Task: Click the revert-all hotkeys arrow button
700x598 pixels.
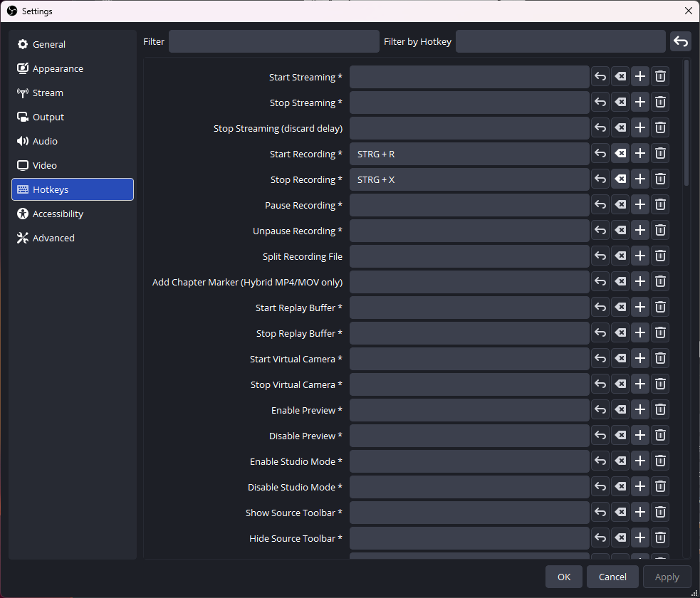Action: tap(680, 41)
